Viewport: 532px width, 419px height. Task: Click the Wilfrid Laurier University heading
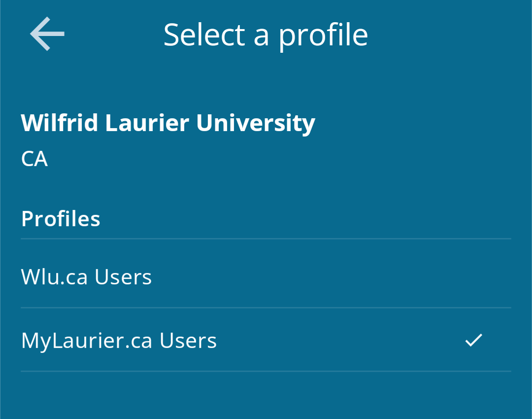(168, 123)
